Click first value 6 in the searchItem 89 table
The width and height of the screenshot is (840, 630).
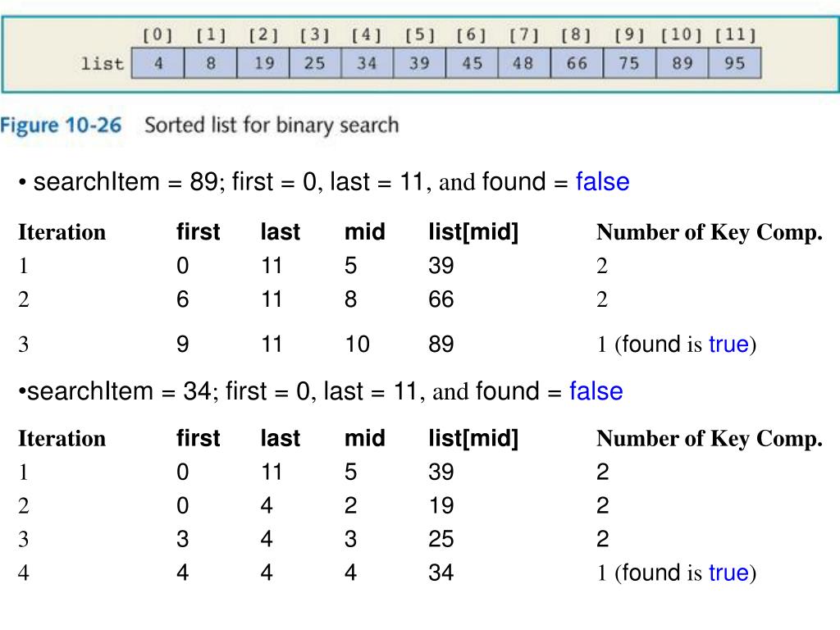[183, 299]
